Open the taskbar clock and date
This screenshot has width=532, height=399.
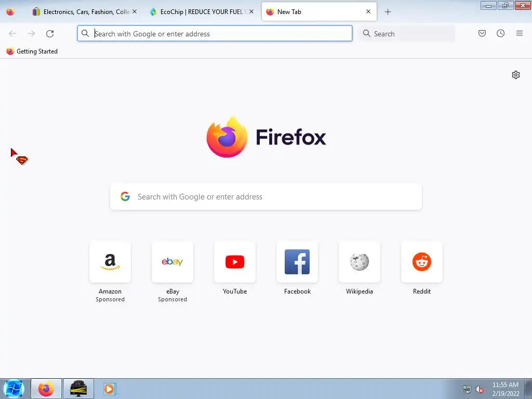tap(505, 389)
